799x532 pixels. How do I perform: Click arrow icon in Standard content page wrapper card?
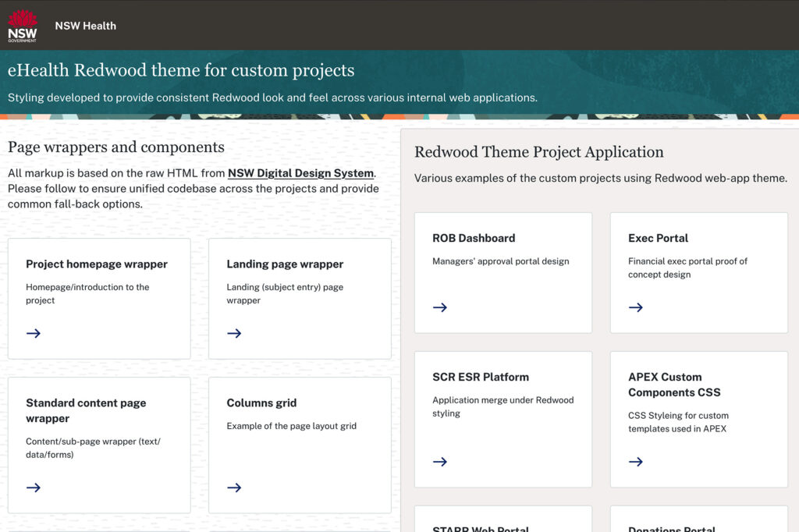click(x=34, y=488)
